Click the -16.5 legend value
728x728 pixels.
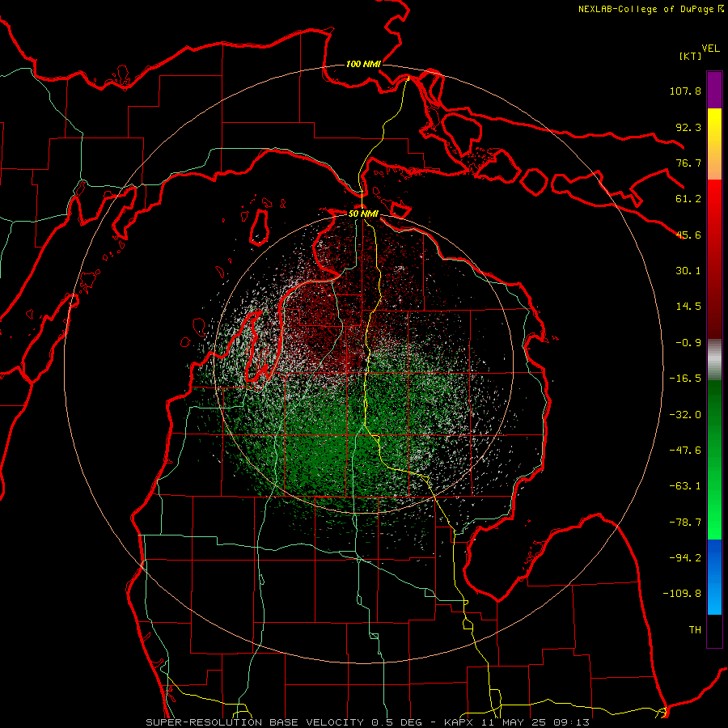click(685, 379)
